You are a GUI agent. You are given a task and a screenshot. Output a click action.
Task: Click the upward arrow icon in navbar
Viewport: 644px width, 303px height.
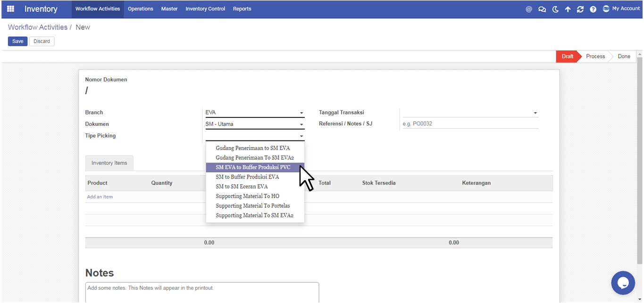(568, 9)
